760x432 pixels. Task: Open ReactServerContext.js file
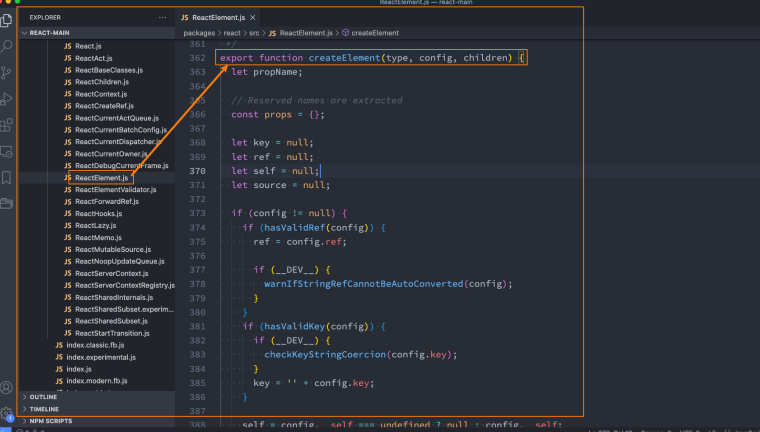click(111, 273)
